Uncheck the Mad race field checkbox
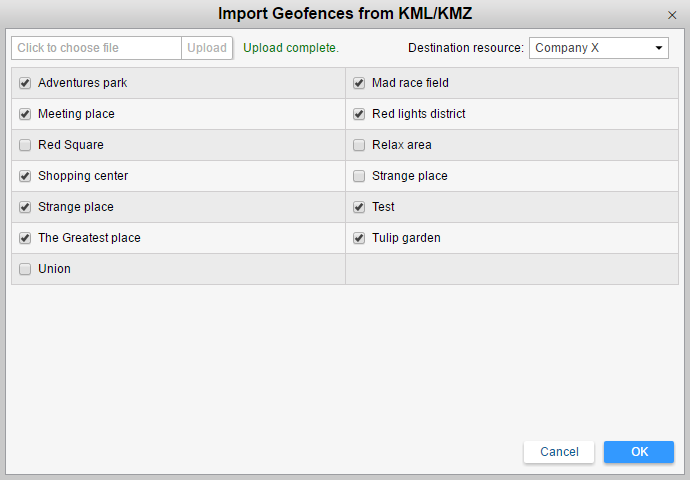 pyautogui.click(x=359, y=83)
